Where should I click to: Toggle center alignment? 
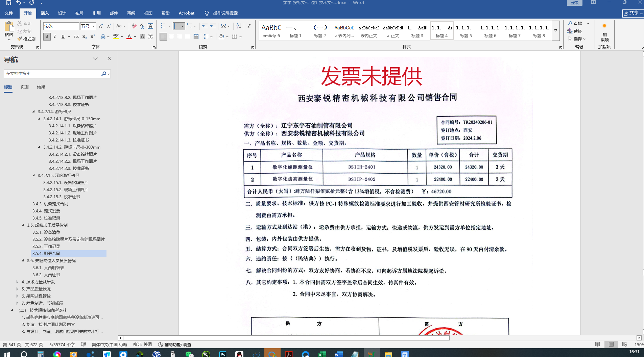(171, 36)
